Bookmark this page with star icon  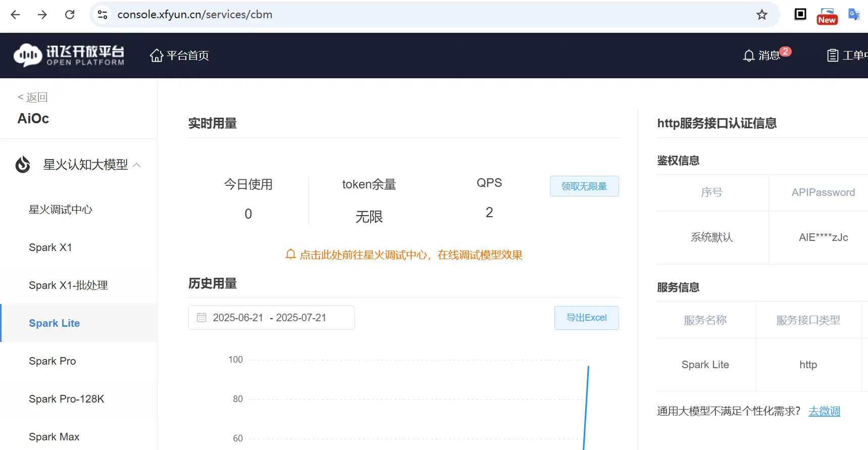point(761,15)
